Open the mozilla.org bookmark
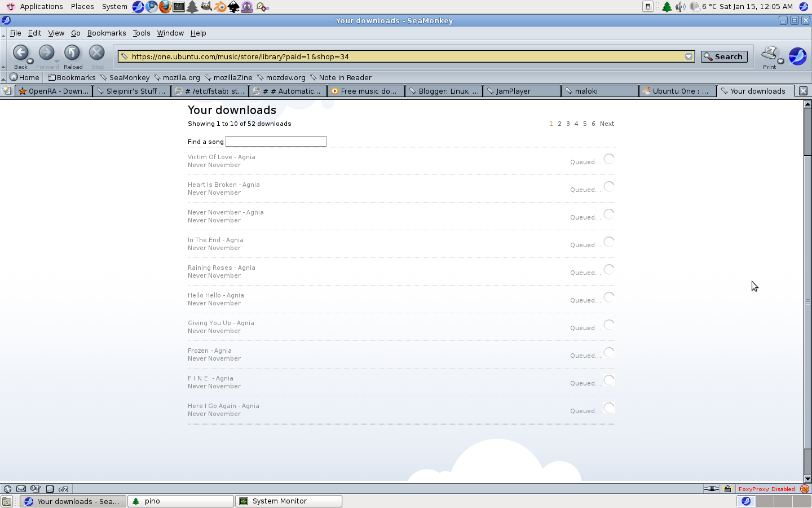Image resolution: width=812 pixels, height=508 pixels. pyautogui.click(x=177, y=77)
